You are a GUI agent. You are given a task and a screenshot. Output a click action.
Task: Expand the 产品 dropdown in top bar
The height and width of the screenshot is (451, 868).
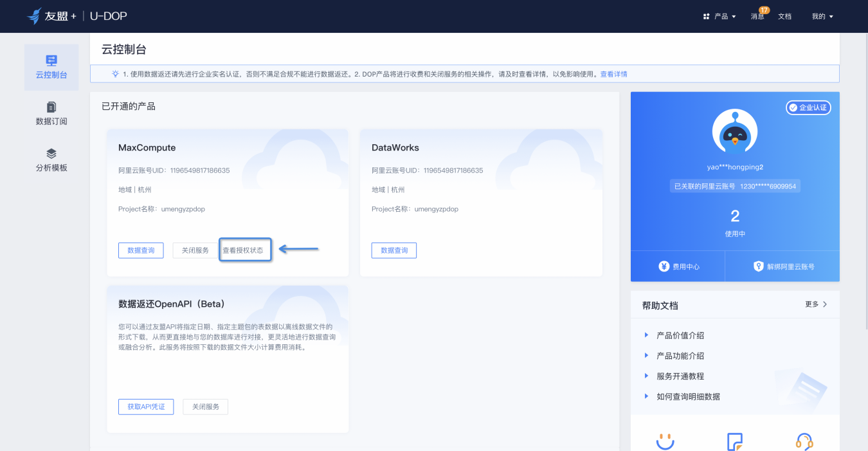tap(734, 17)
